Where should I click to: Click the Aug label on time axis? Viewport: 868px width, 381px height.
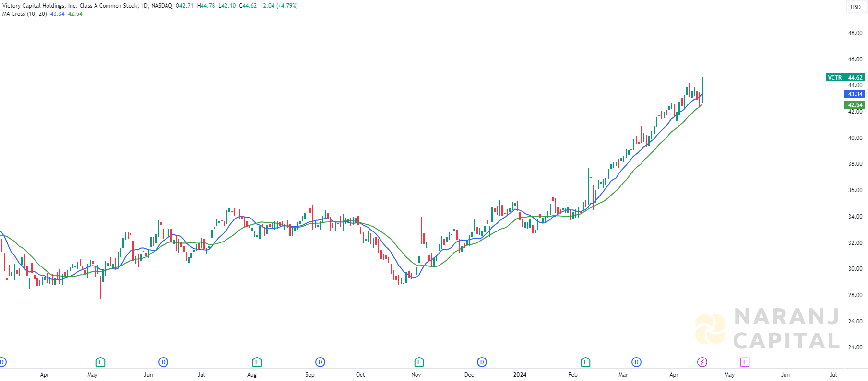click(x=252, y=375)
